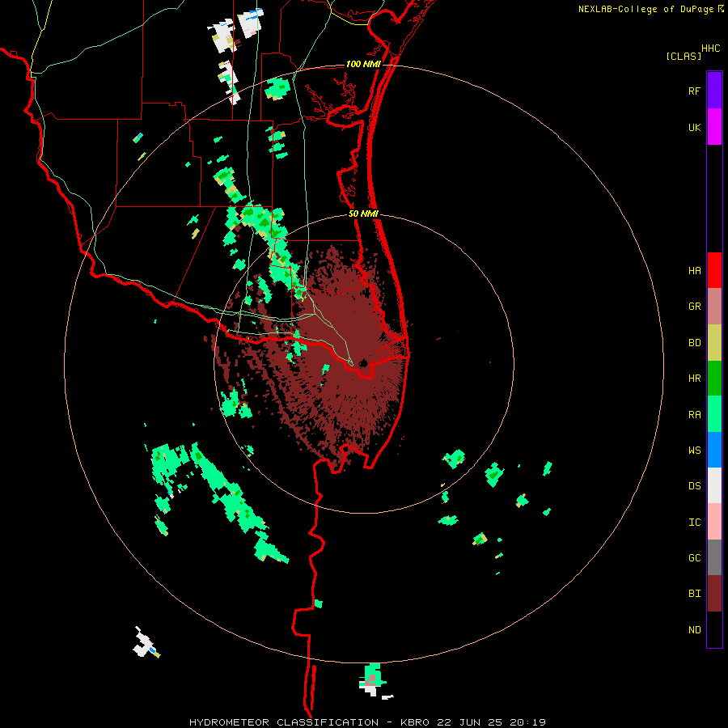Click the "ND" legend label
The height and width of the screenshot is (728, 728).
695,630
